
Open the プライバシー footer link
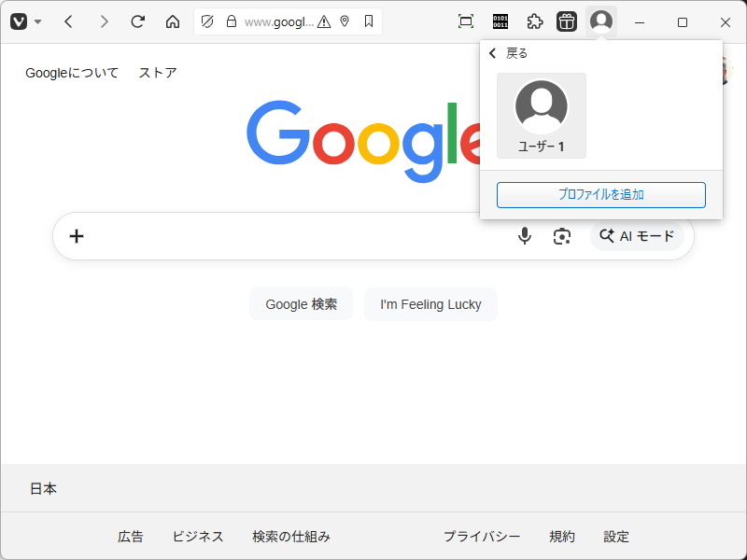(x=482, y=537)
